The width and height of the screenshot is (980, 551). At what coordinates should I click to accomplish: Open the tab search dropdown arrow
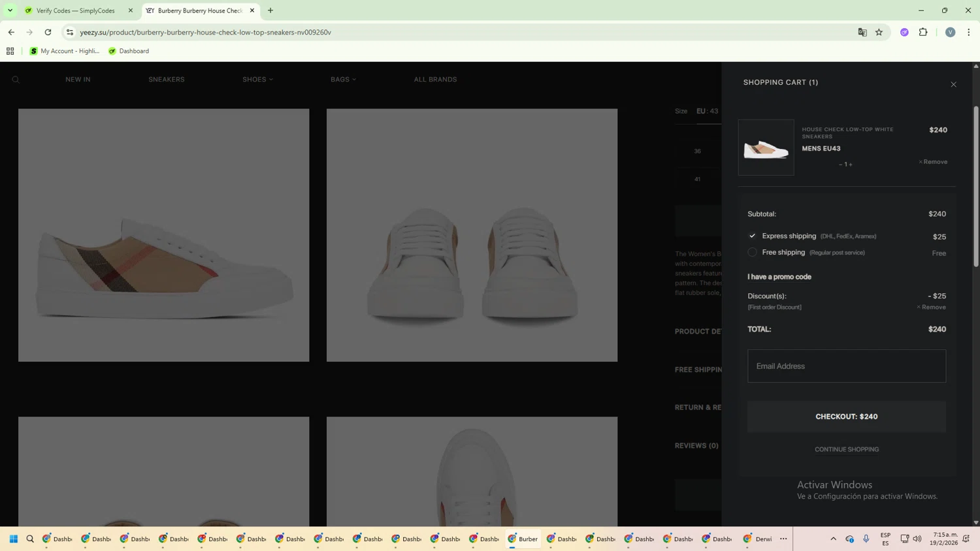point(10,10)
